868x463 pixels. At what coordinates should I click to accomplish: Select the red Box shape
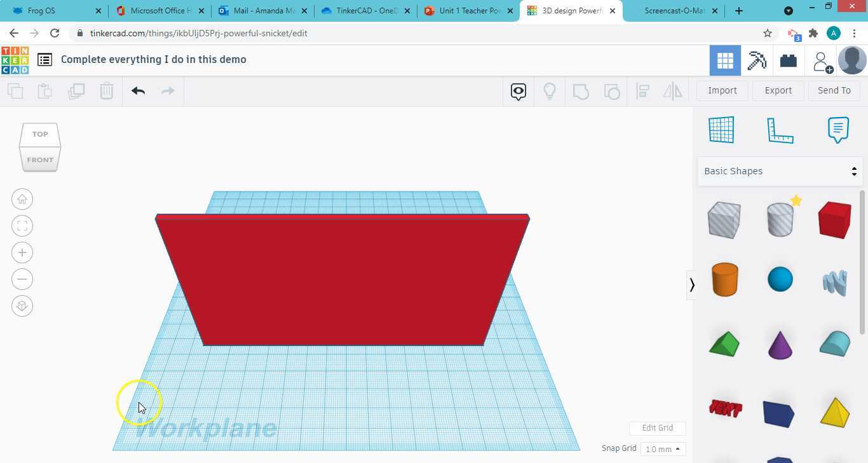[834, 219]
